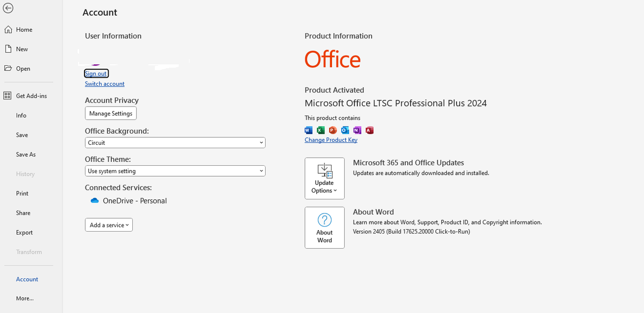Open the Update Options menu
The height and width of the screenshot is (313, 644).
click(325, 178)
